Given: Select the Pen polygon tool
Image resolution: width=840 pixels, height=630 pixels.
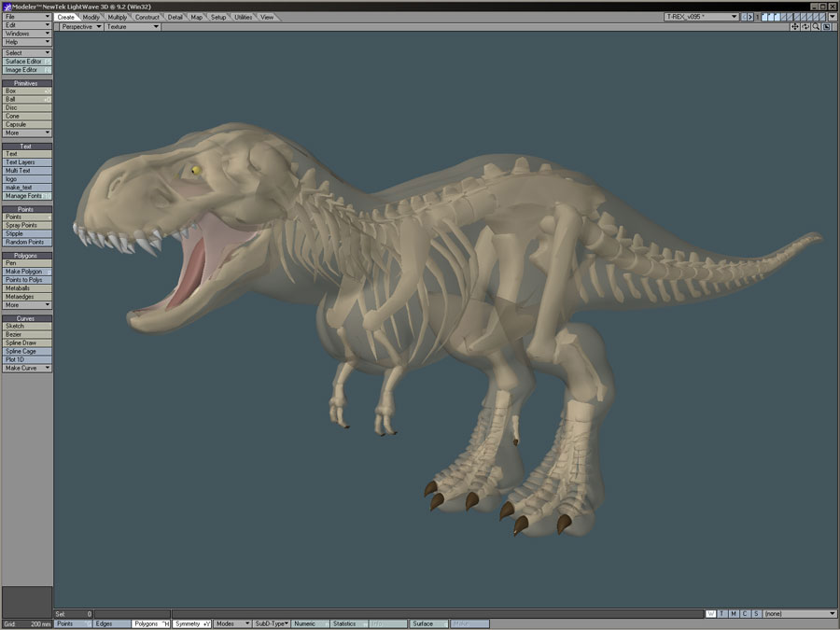Looking at the screenshot, I should [x=27, y=263].
